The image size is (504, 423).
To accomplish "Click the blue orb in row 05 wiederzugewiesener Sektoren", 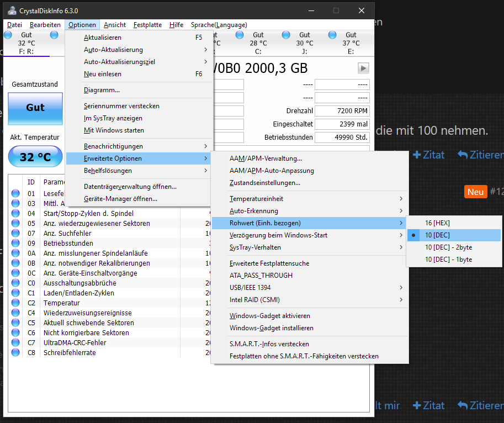I will [x=15, y=224].
